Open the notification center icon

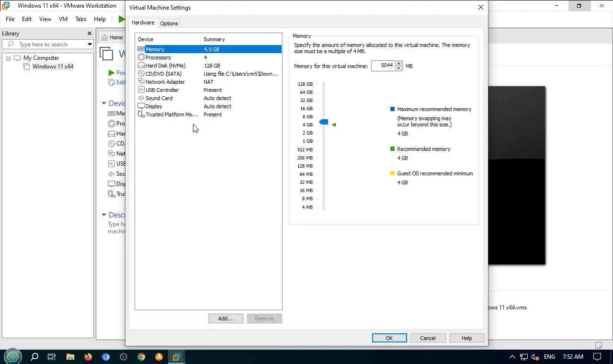click(x=597, y=357)
